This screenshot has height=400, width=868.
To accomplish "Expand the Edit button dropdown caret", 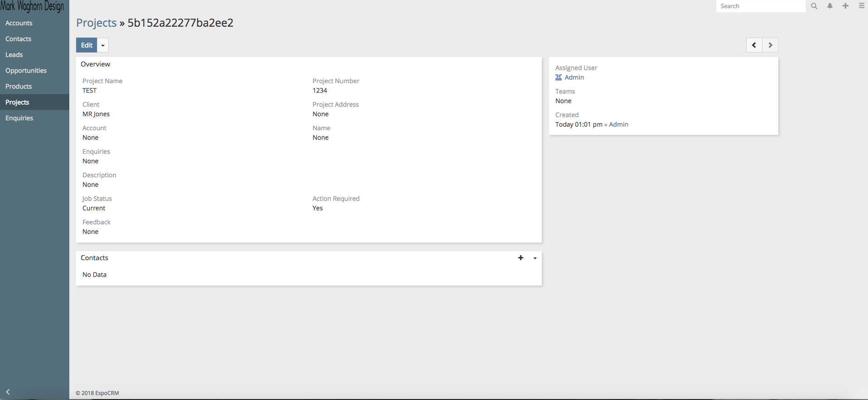I will pyautogui.click(x=103, y=45).
